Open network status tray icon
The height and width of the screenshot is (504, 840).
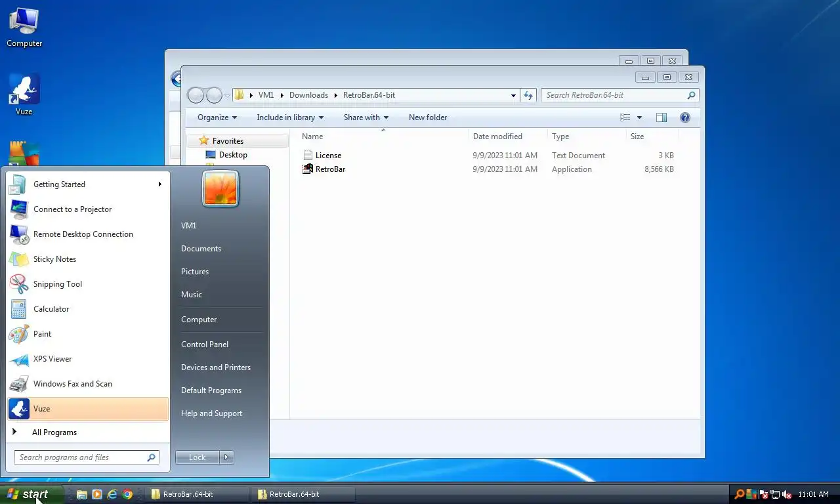[775, 494]
